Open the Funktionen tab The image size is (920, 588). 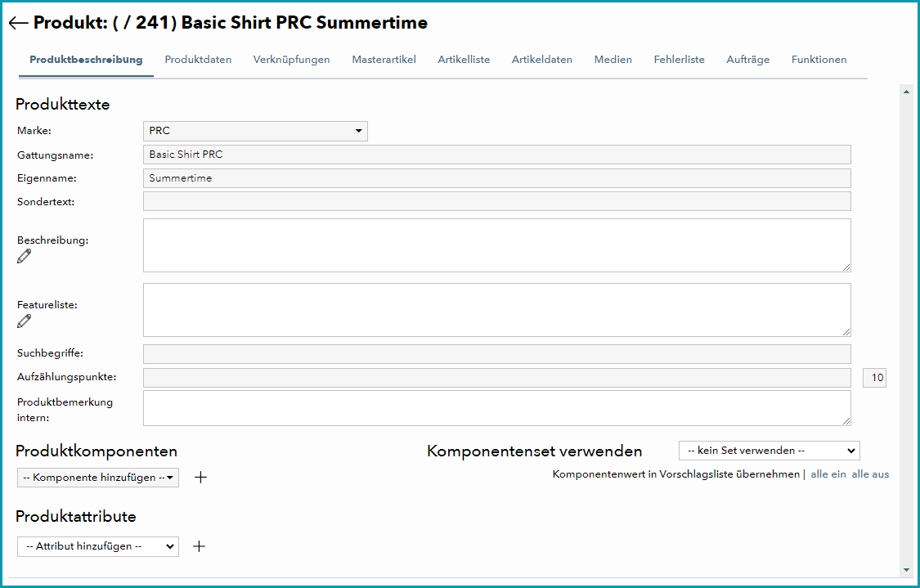(819, 59)
